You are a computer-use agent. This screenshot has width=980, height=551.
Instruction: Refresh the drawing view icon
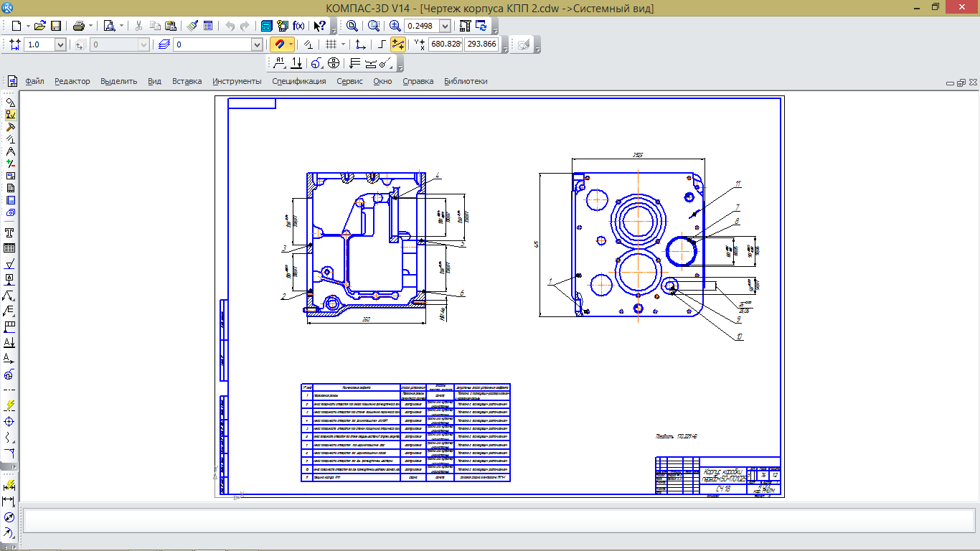pos(481,25)
